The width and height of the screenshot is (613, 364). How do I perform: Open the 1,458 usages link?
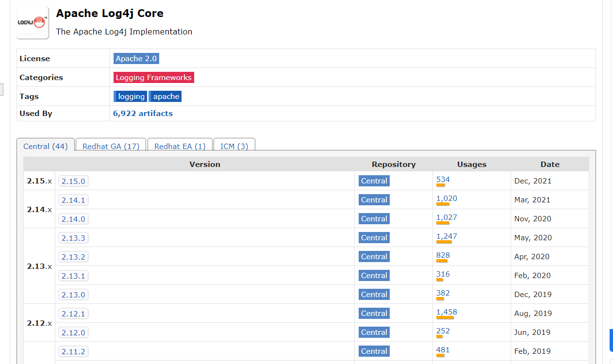[x=447, y=312]
